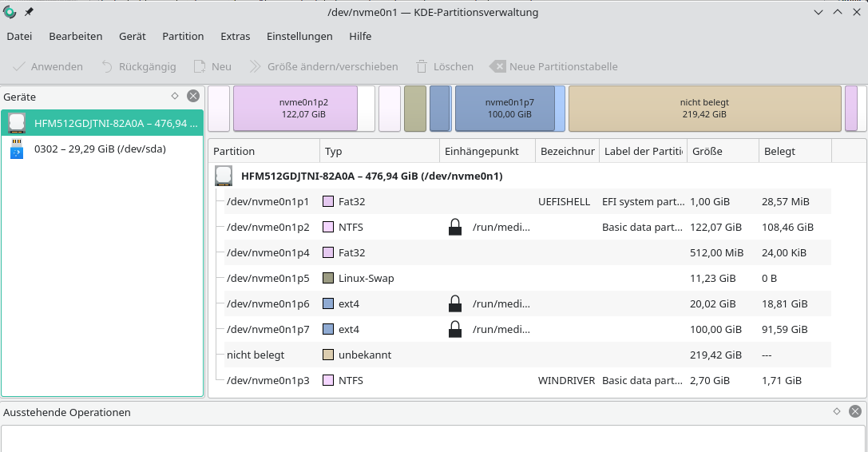Close the Geräte panel
This screenshot has width=868, height=452.
click(x=193, y=96)
